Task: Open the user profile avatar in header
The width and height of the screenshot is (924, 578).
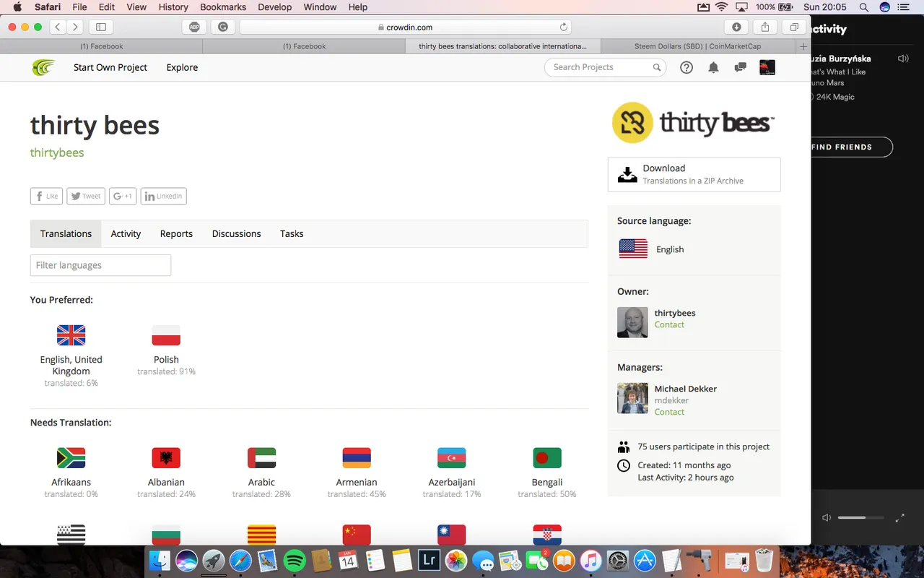Action: (x=767, y=67)
